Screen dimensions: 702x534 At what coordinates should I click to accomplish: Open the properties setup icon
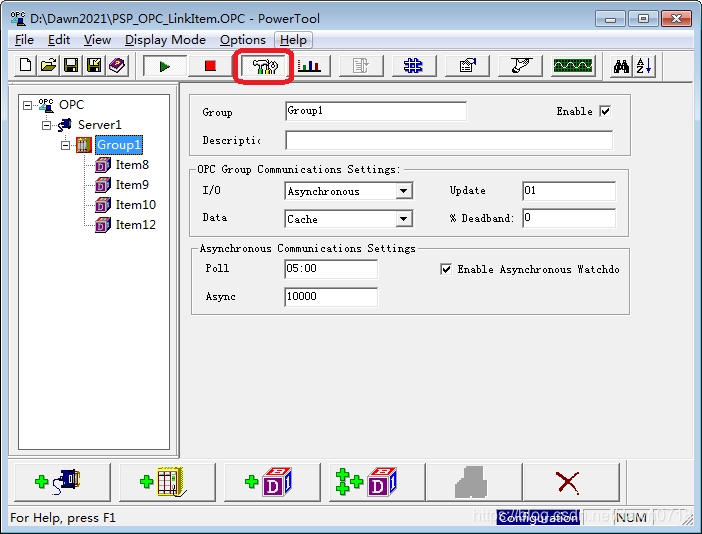[467, 66]
